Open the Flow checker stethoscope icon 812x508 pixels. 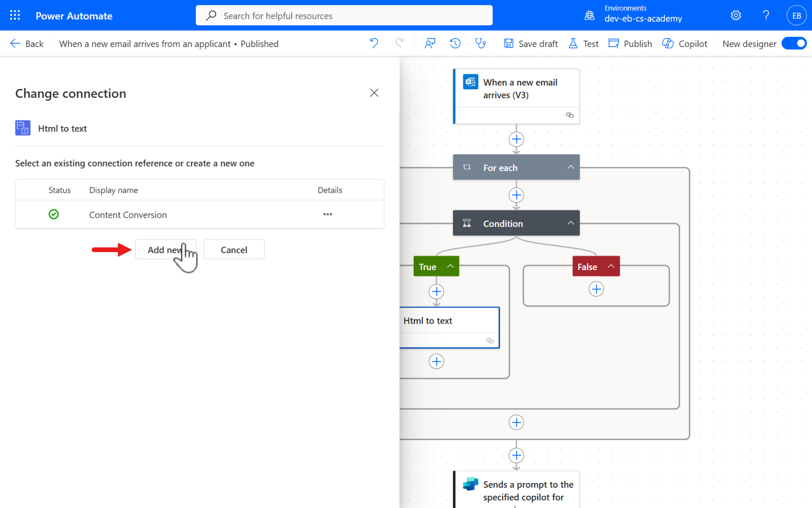(480, 44)
